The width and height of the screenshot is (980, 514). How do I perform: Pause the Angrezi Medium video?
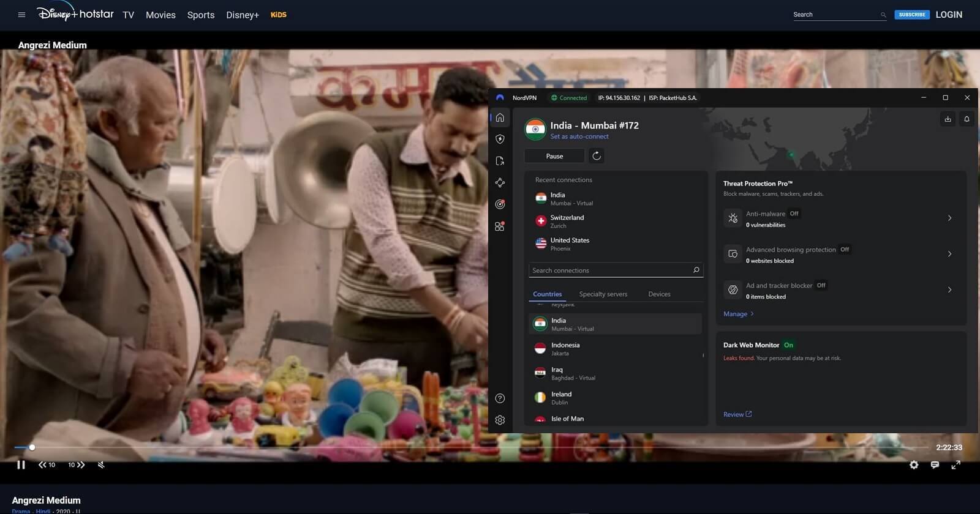[21, 464]
